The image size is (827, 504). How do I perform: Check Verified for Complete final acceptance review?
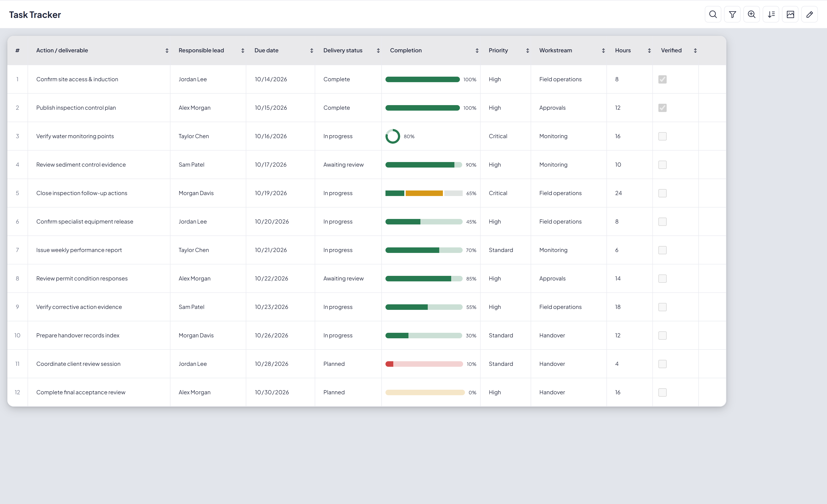tap(663, 393)
